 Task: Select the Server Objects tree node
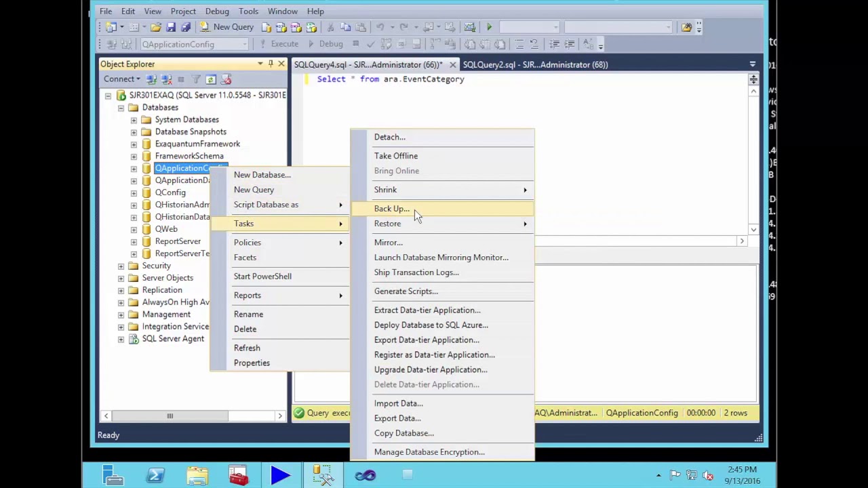pyautogui.click(x=167, y=278)
